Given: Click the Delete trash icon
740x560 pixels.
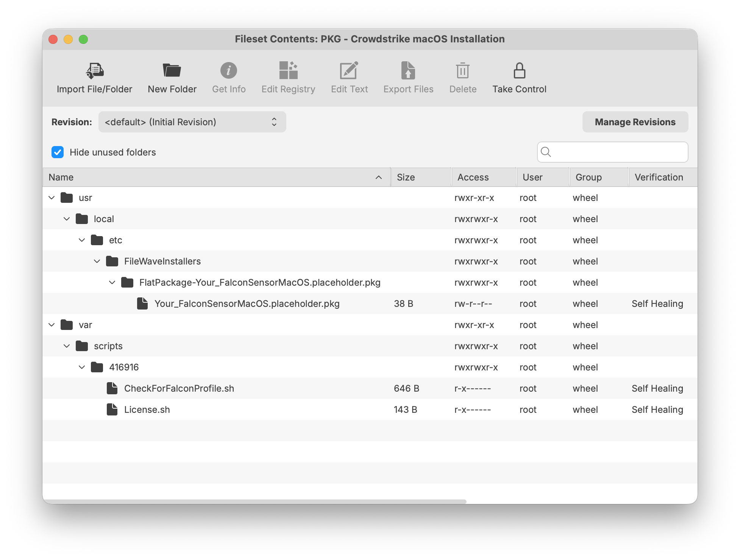Looking at the screenshot, I should point(463,71).
